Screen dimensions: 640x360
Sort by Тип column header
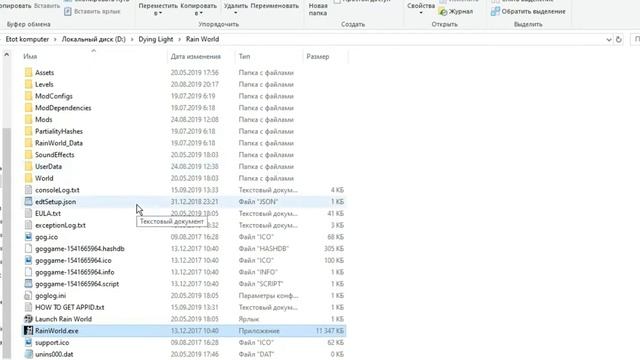(244, 57)
